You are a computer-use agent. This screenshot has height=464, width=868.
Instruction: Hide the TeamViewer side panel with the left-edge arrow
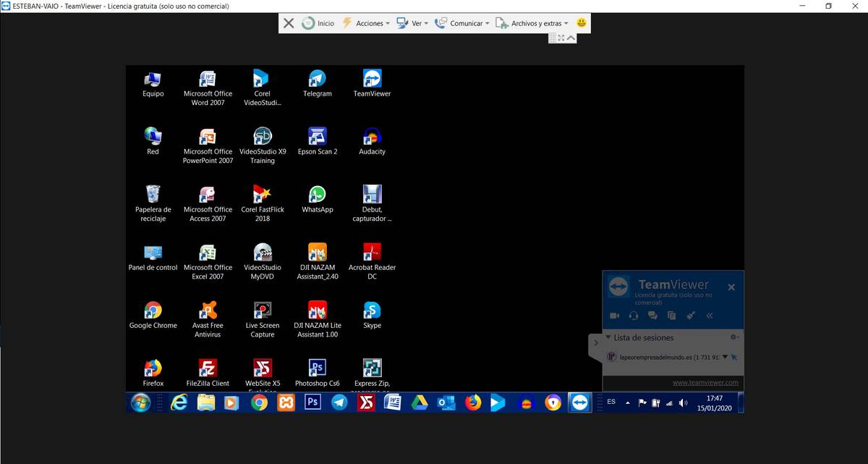click(596, 342)
